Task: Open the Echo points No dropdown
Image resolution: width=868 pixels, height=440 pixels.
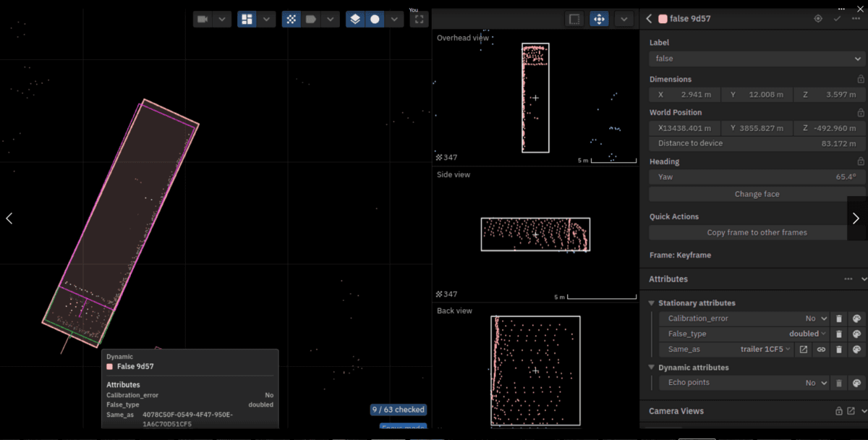Action: [x=817, y=383]
